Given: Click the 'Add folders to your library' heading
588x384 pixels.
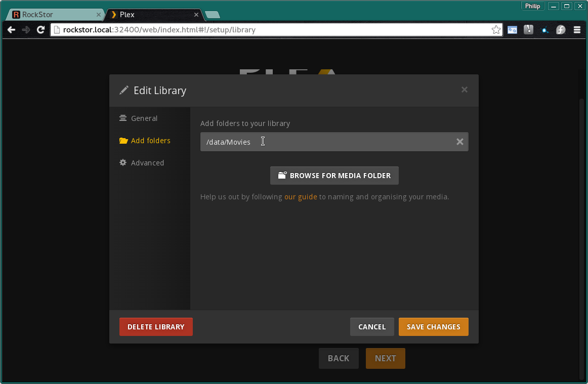Looking at the screenshot, I should [x=245, y=123].
